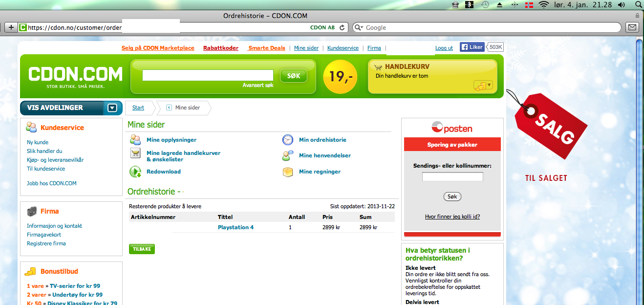This screenshot has height=305, width=644.
Task: Open Informasjon og kontakt link
Action: [x=54, y=226]
